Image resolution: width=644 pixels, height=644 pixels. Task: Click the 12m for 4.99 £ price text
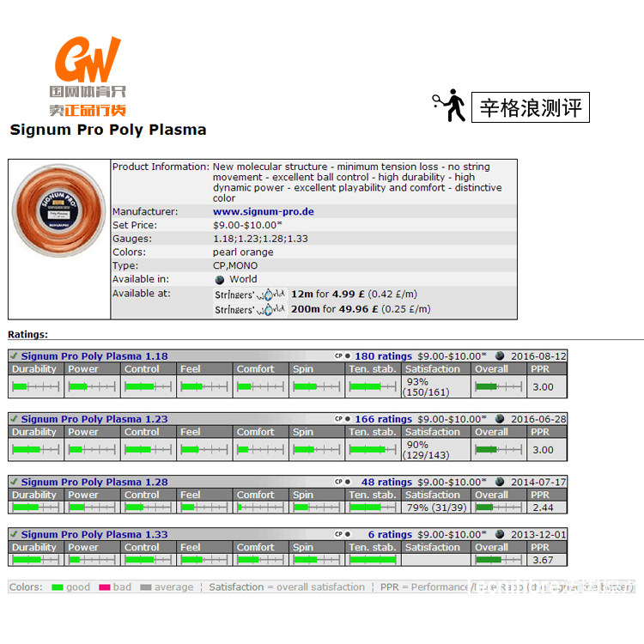coord(354,294)
